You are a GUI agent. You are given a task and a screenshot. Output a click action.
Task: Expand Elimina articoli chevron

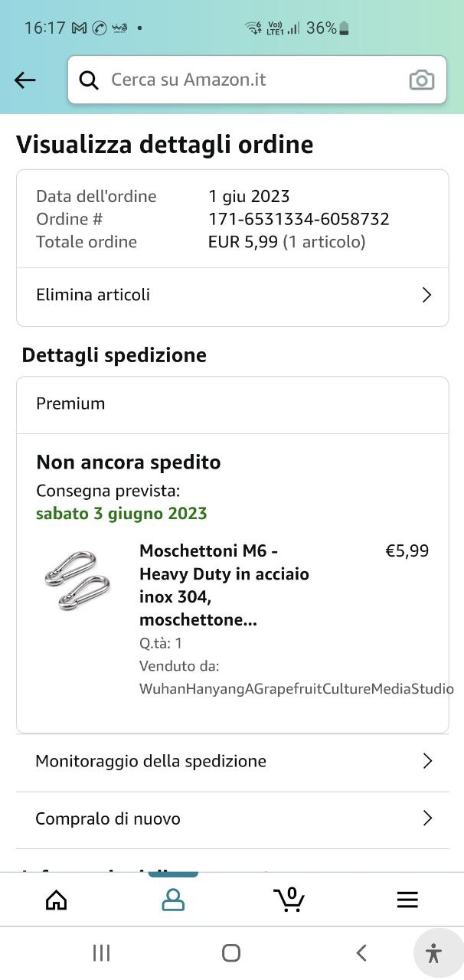(x=427, y=296)
